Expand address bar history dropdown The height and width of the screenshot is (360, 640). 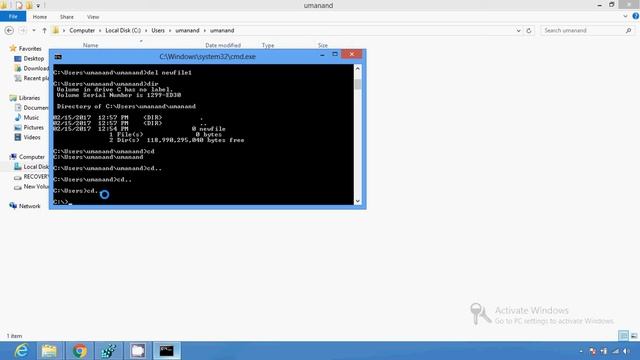click(518, 31)
